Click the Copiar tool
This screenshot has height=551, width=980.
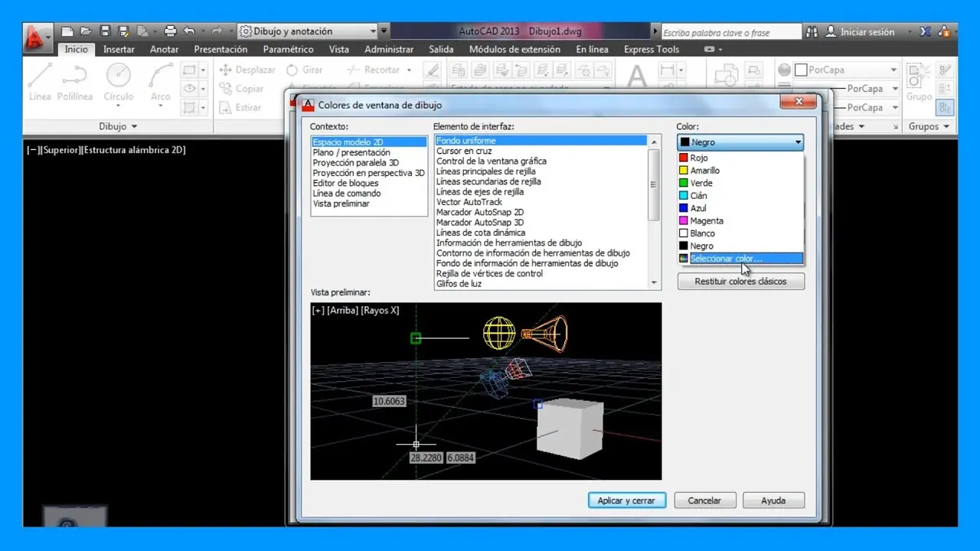pos(242,89)
